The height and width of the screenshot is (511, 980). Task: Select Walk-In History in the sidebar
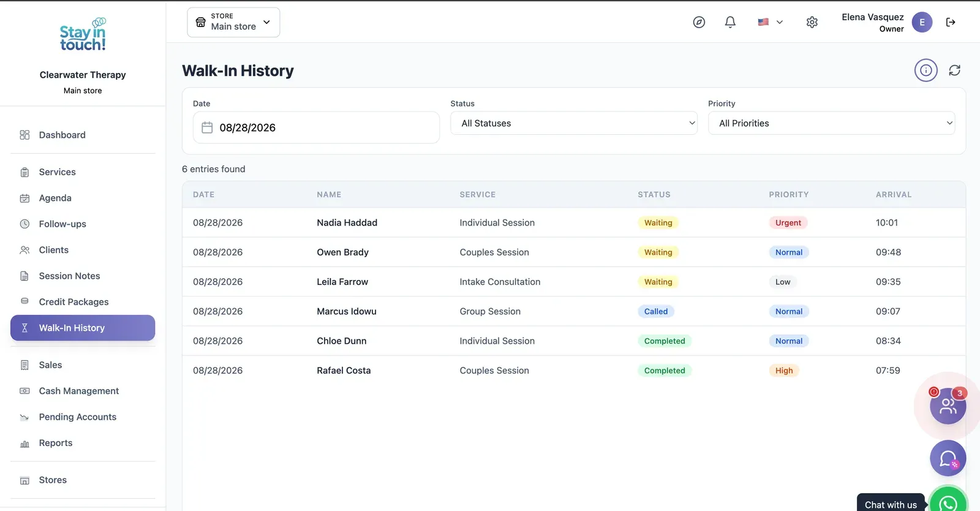(x=83, y=328)
